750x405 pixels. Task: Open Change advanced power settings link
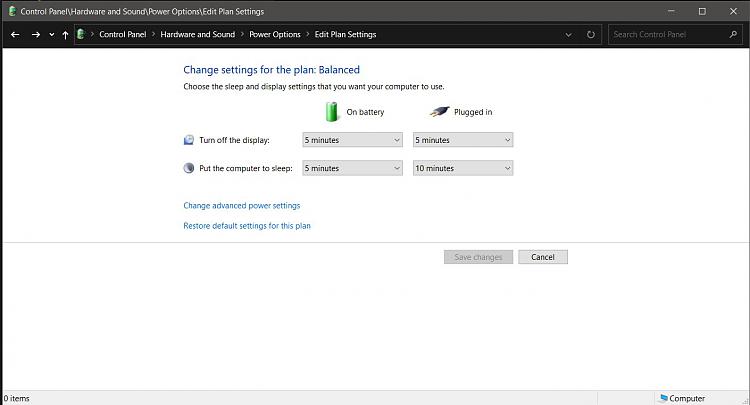[242, 206]
